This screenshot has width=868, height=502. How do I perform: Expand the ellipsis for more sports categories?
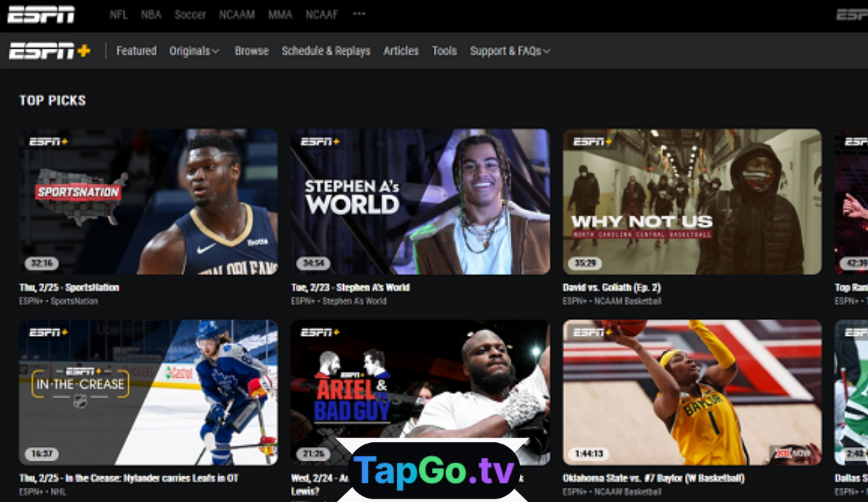359,14
